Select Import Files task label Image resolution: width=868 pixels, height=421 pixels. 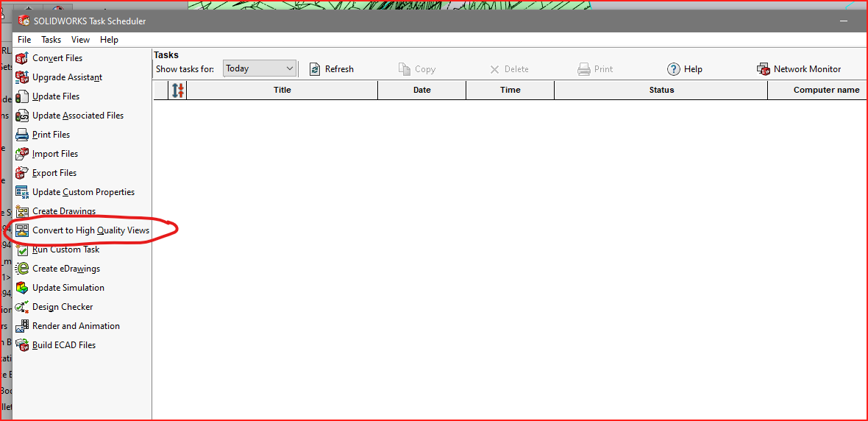(x=55, y=153)
